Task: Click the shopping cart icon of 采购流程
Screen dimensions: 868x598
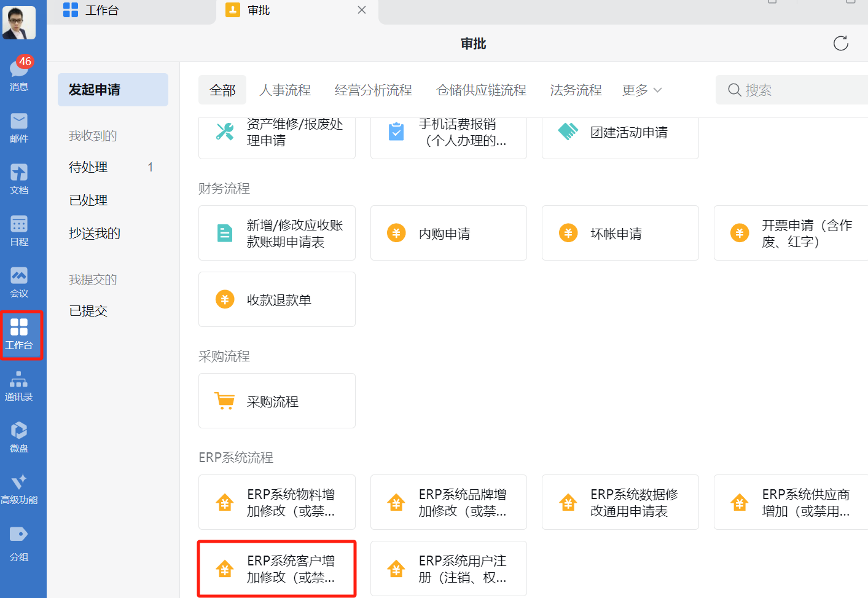Action: click(x=225, y=401)
